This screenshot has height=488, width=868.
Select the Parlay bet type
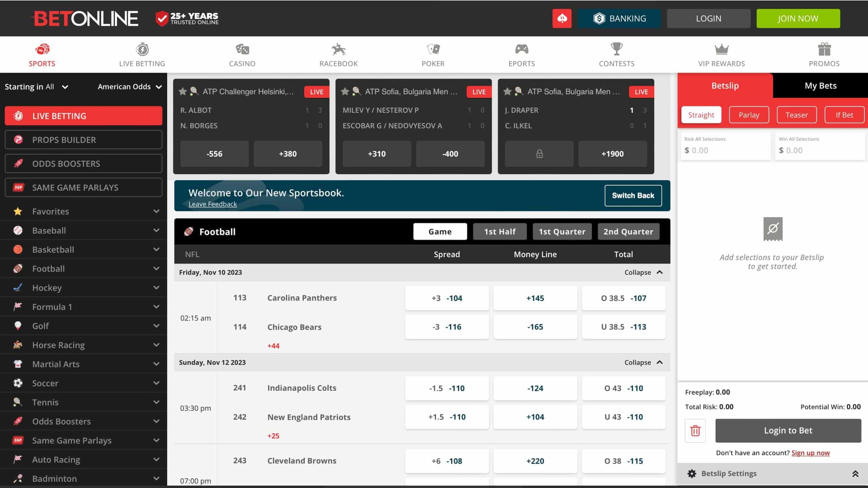coord(749,115)
